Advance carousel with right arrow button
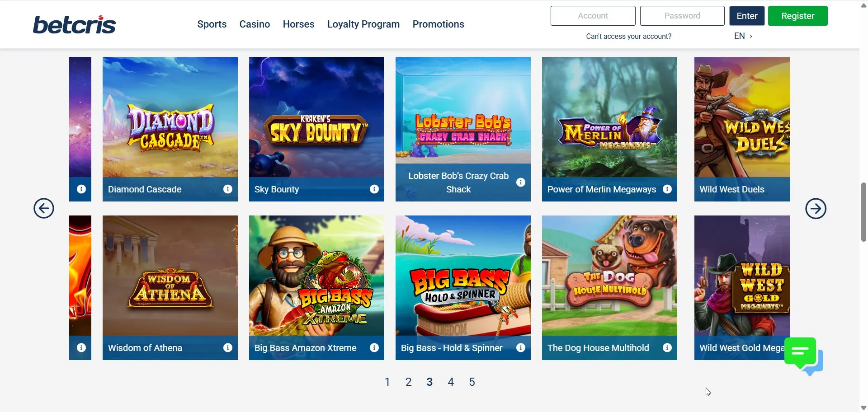Viewport: 868px width, 412px height. (816, 208)
